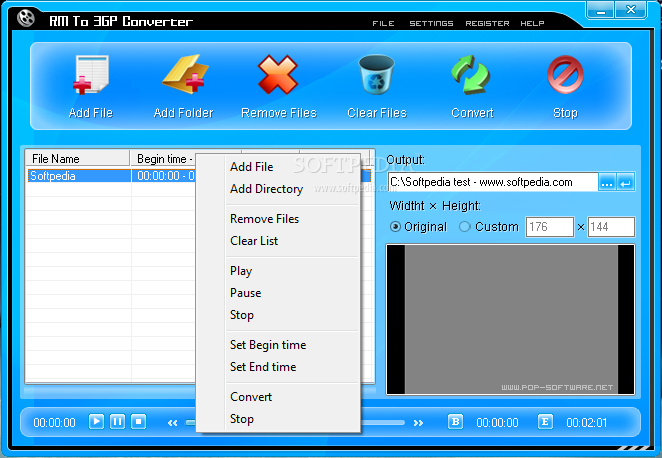Rewind using the double left arrows

pyautogui.click(x=172, y=423)
